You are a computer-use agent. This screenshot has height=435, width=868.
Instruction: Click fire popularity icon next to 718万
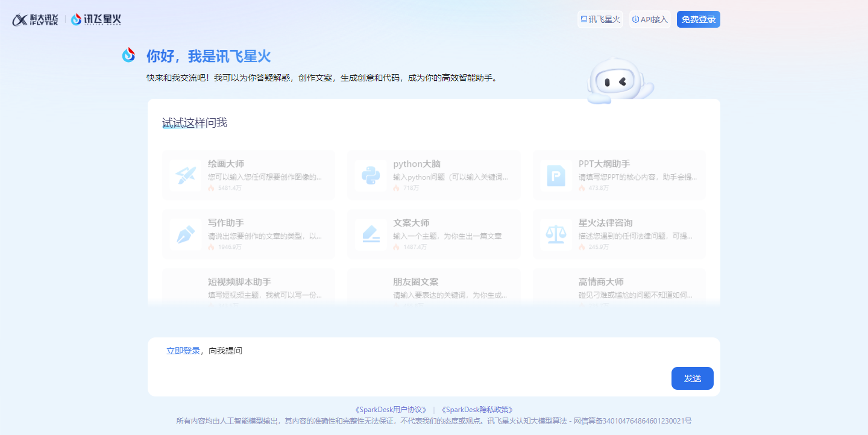click(396, 188)
